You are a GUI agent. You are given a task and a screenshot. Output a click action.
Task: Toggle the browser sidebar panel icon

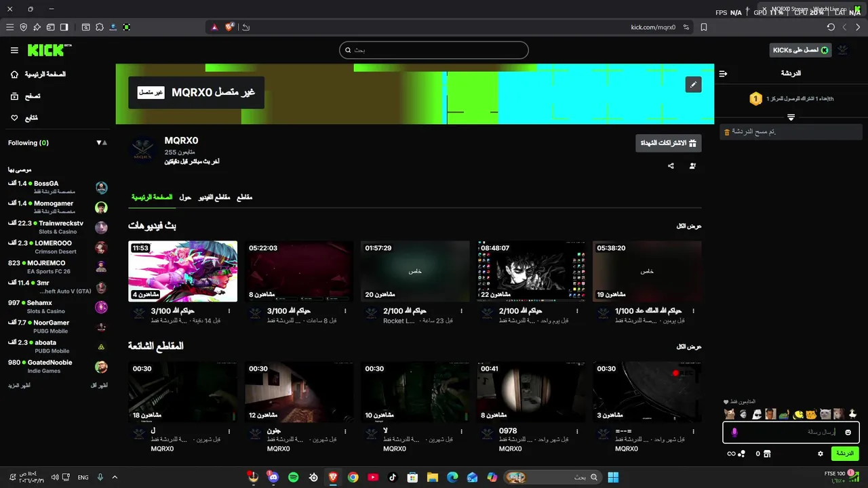(x=64, y=27)
